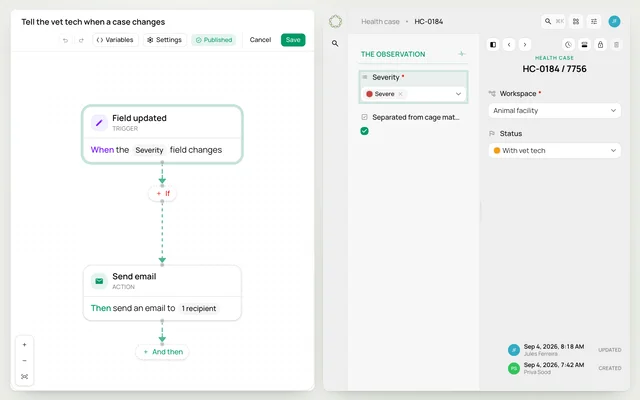The height and width of the screenshot is (400, 640).
Task: Lock the health case record
Action: 600,44
